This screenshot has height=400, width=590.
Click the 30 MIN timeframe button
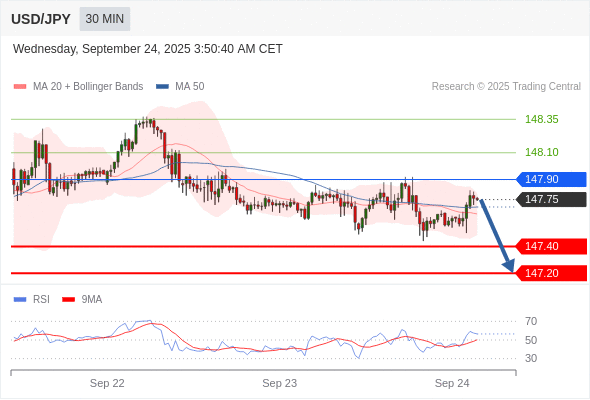[105, 19]
